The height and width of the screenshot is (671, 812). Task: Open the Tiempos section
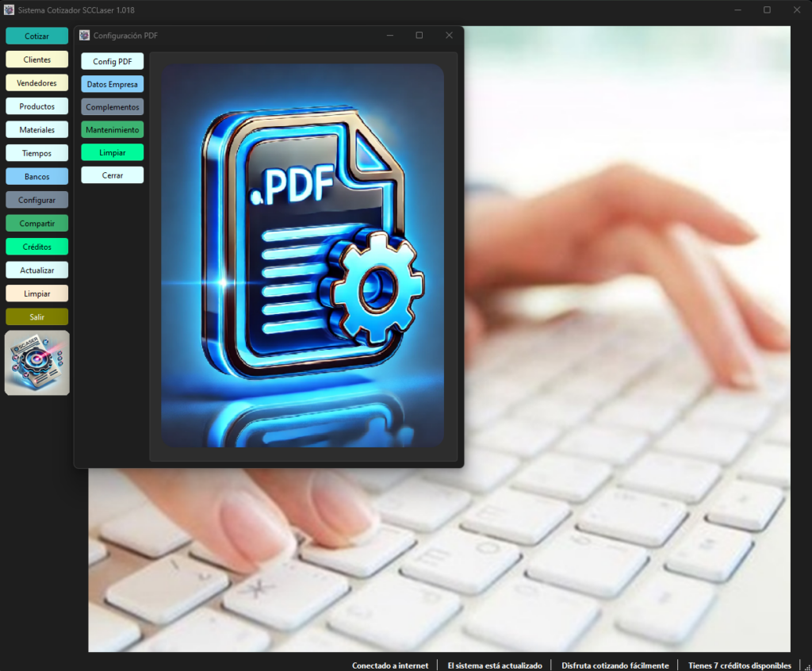[x=36, y=153]
